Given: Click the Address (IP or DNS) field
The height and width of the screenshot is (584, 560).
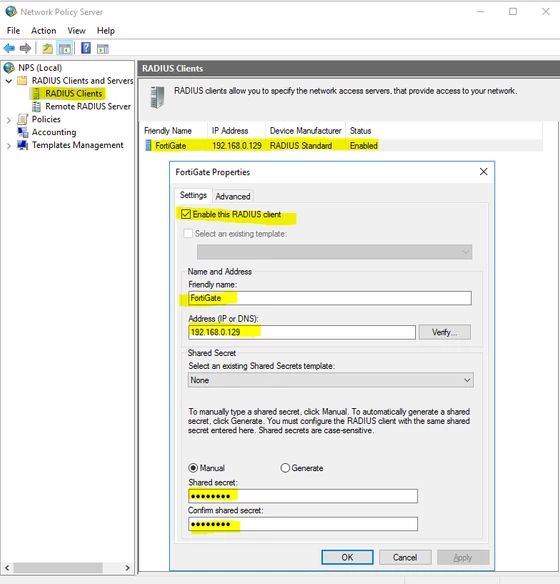Looking at the screenshot, I should (302, 332).
